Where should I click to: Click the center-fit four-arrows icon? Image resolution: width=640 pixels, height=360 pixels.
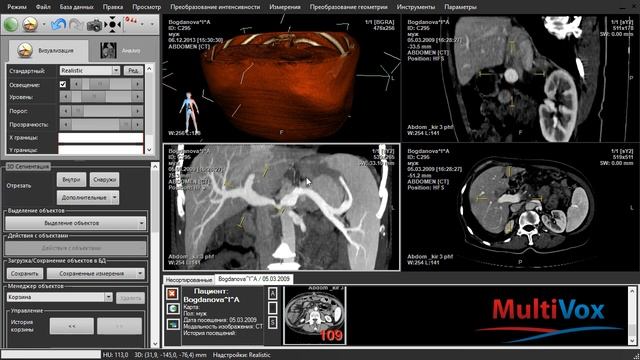coord(113,24)
